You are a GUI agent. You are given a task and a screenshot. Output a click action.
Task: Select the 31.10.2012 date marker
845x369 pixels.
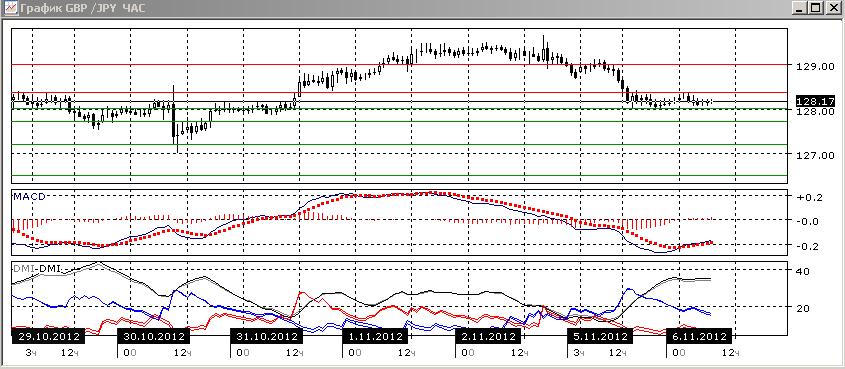(267, 337)
